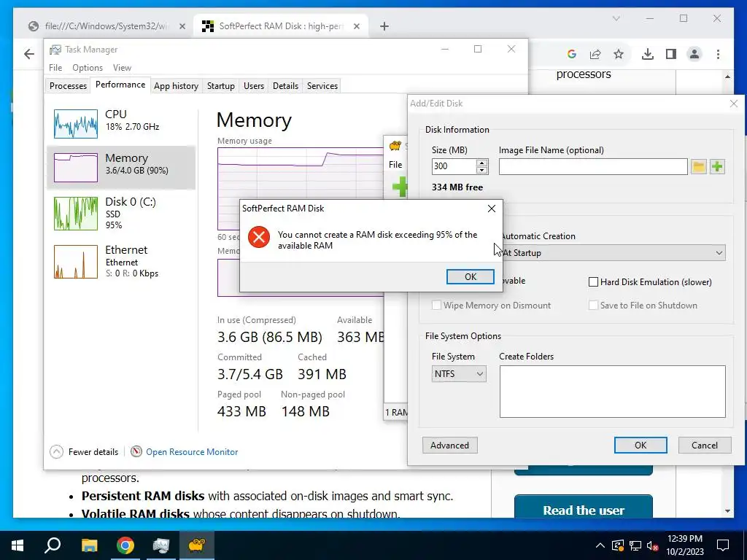
Task: Select Disk 0 (C:) performance item
Action: (121, 213)
